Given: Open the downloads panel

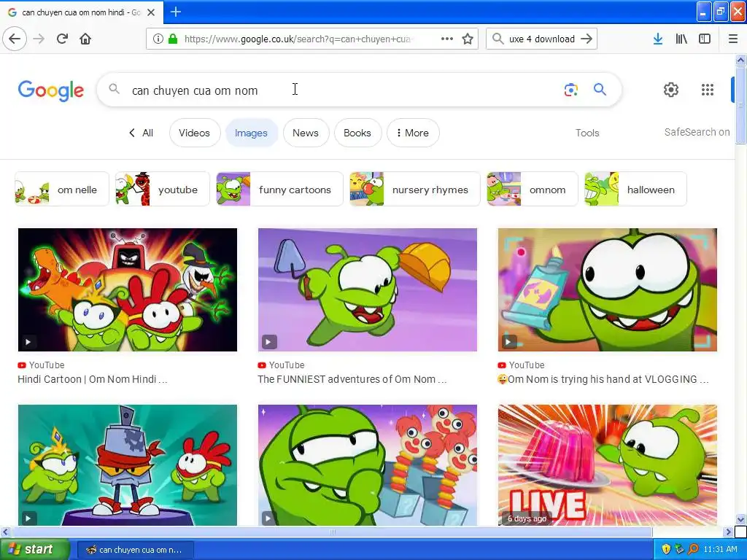Looking at the screenshot, I should pyautogui.click(x=658, y=39).
